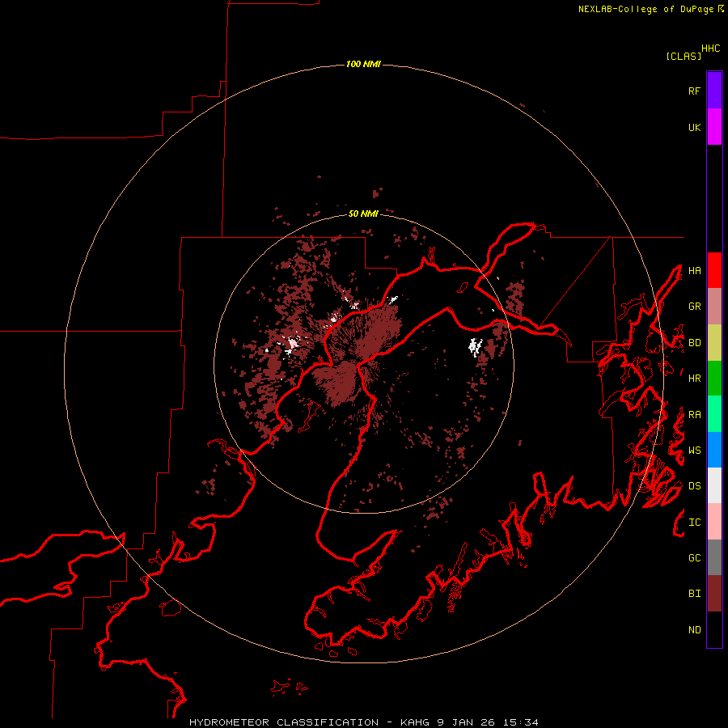Pick the RA light green legend swatch
This screenshot has width=728, height=728.
[714, 414]
